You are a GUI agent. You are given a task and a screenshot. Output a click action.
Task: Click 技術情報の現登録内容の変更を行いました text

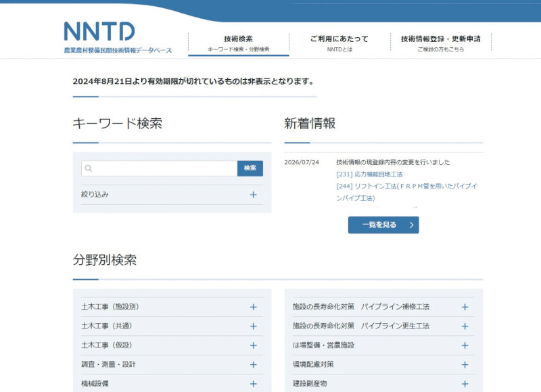[x=393, y=162]
